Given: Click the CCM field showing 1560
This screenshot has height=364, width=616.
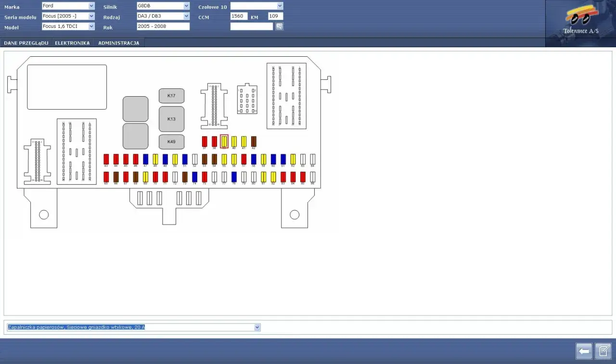Looking at the screenshot, I should click(x=239, y=16).
